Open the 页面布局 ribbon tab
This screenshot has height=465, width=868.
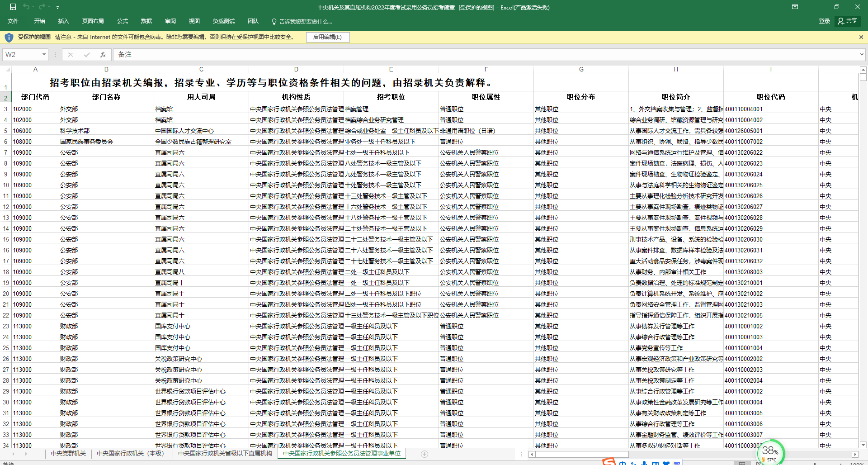pyautogui.click(x=93, y=21)
